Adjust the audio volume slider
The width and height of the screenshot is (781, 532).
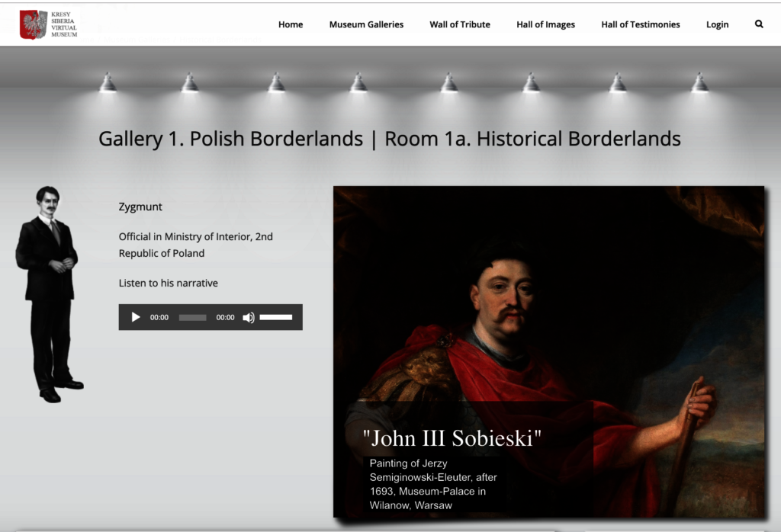276,317
